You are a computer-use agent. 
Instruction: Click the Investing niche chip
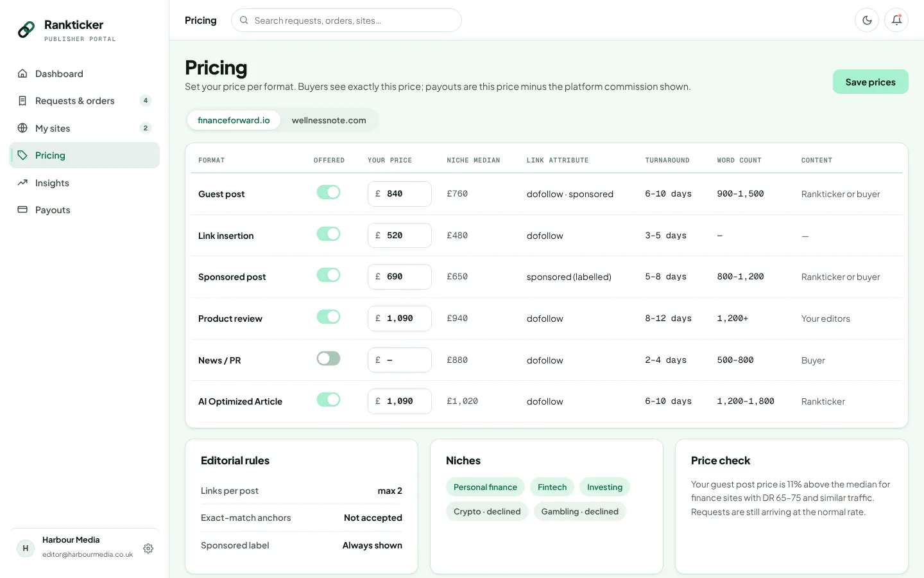(x=604, y=487)
